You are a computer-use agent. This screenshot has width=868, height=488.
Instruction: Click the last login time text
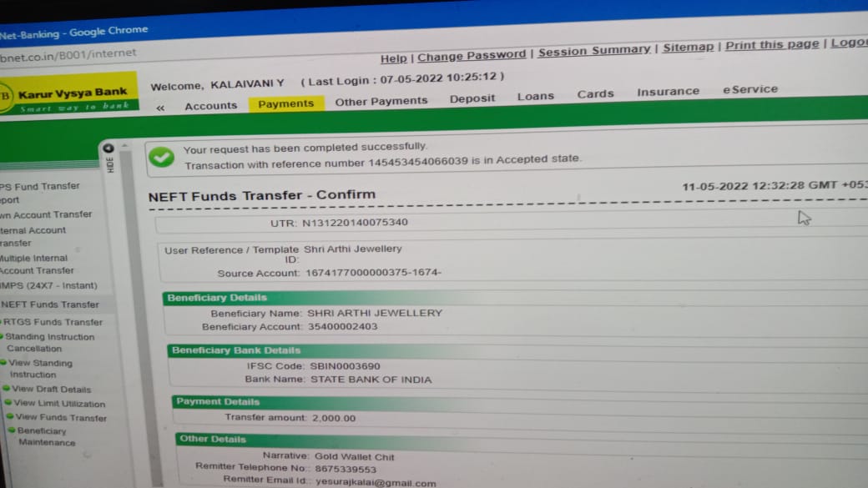point(402,79)
